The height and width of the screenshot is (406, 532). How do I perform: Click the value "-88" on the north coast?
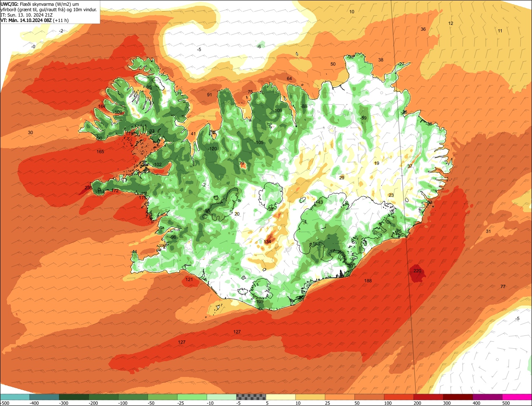(304, 106)
